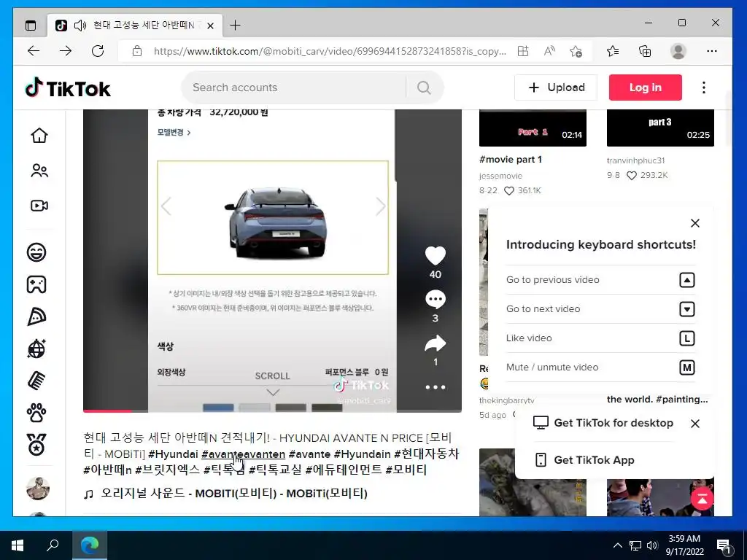The height and width of the screenshot is (560, 747).
Task: Click the site lock info icon
Action: coord(136,51)
